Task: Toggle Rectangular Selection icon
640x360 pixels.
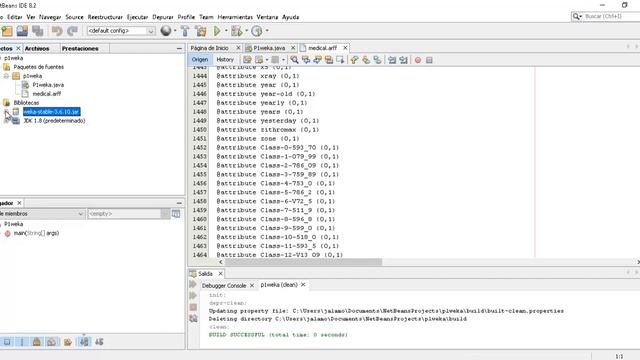Action: coord(340,60)
